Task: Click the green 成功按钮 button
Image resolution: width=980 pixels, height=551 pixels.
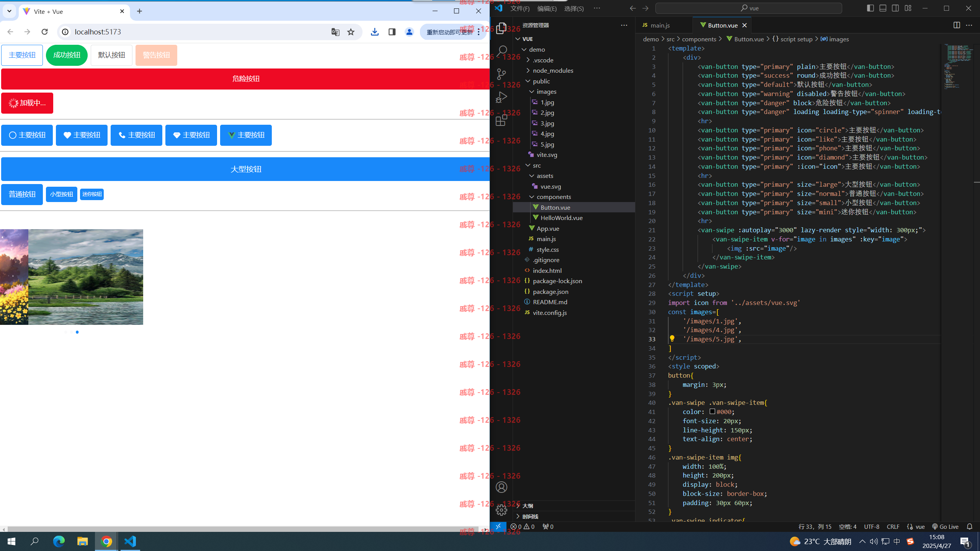Action: [x=67, y=55]
